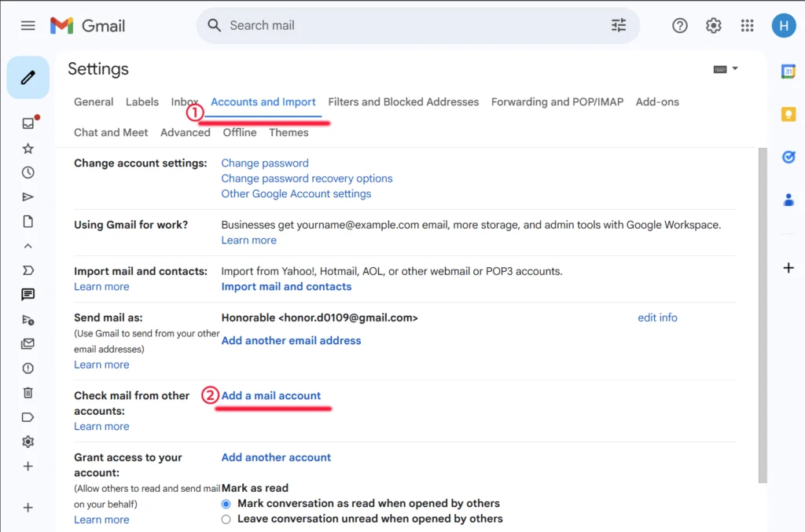Switch to the Inbox settings tab
Image resolution: width=805 pixels, height=532 pixels.
point(184,102)
